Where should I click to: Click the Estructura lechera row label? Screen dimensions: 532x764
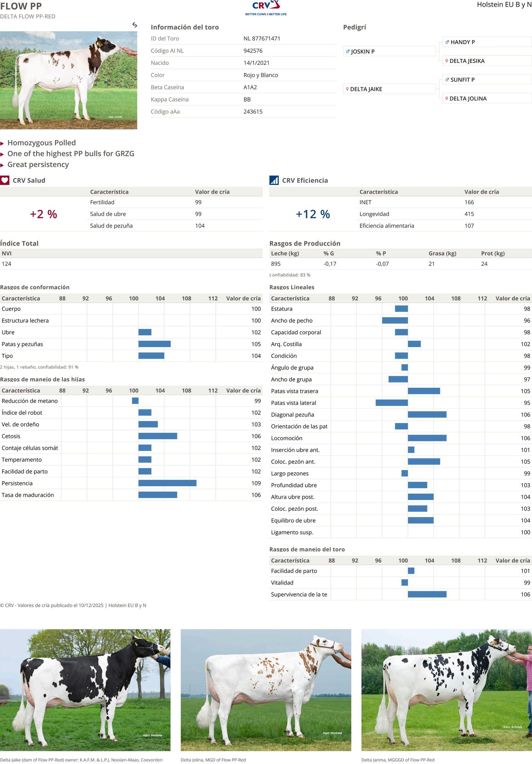[25, 320]
